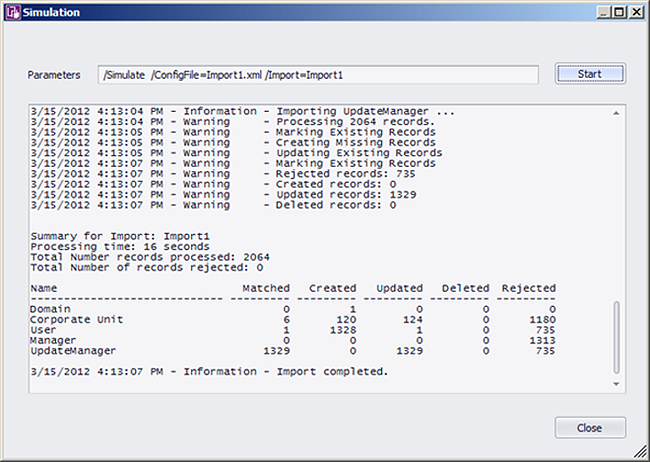Click the 'Processing time: 16 seconds' line

click(119, 246)
